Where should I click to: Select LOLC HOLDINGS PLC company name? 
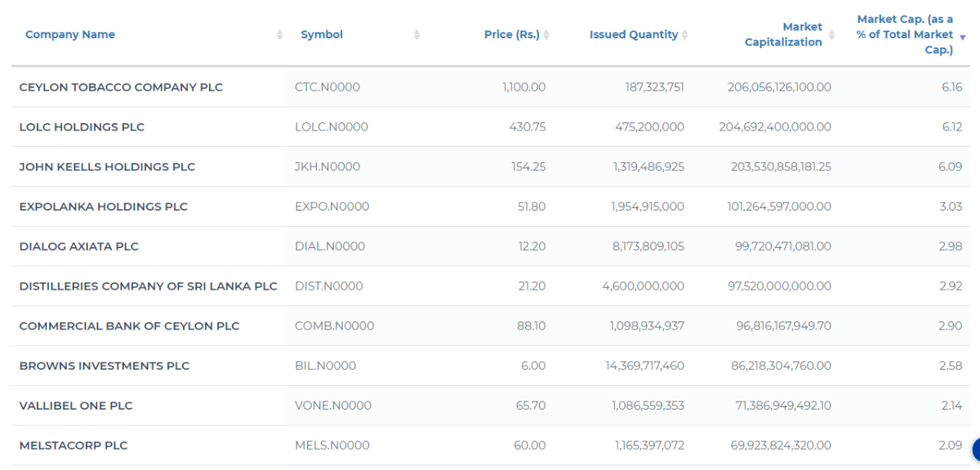82,126
